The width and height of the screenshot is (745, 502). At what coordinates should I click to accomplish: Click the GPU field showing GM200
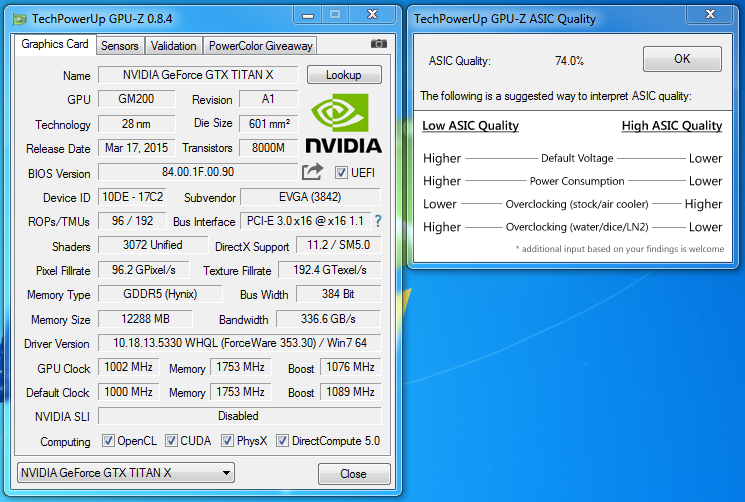pyautogui.click(x=136, y=99)
